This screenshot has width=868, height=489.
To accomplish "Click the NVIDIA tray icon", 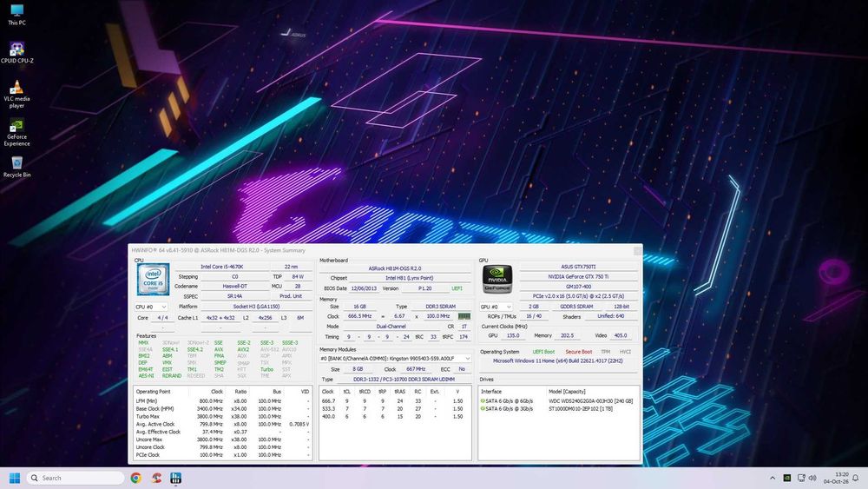I will coord(786,478).
